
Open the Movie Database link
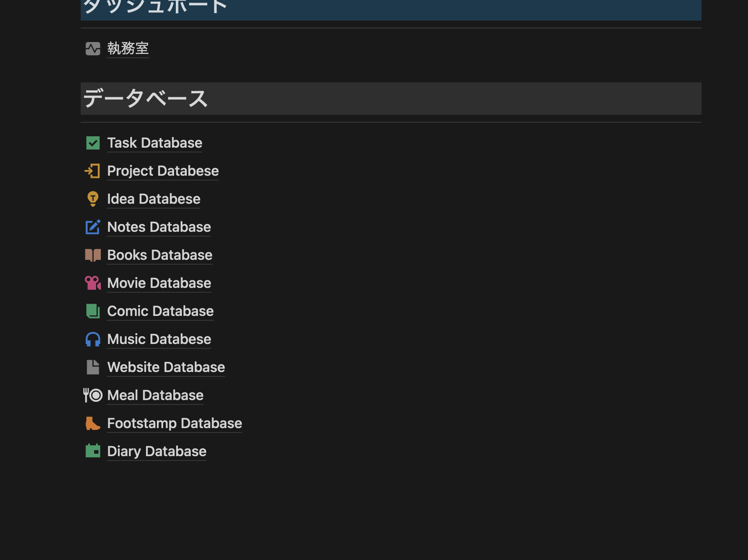click(x=159, y=283)
